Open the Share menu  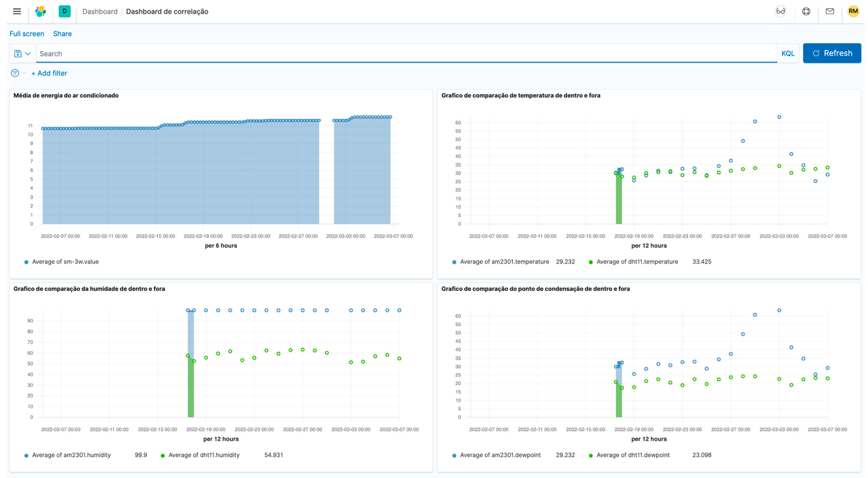(x=62, y=34)
